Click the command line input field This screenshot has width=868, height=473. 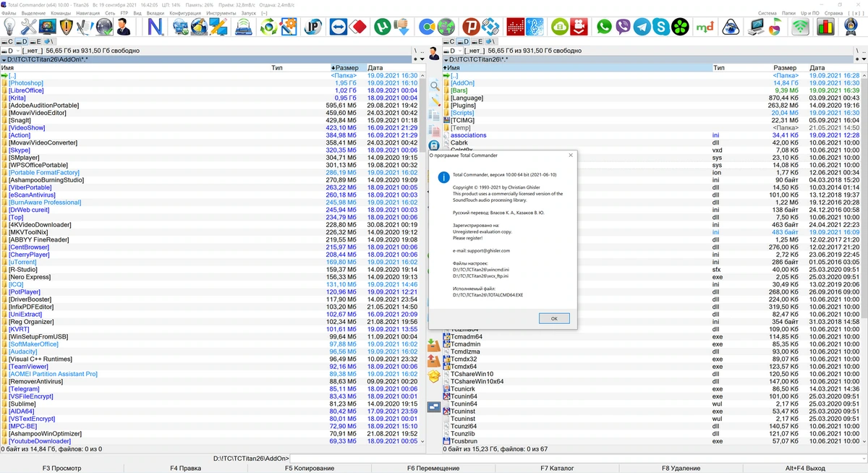577,459
